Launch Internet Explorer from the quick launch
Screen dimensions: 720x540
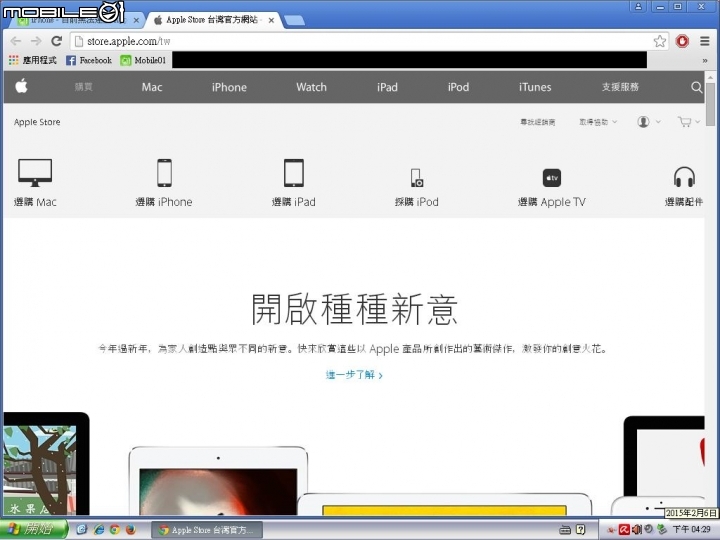pos(99,529)
